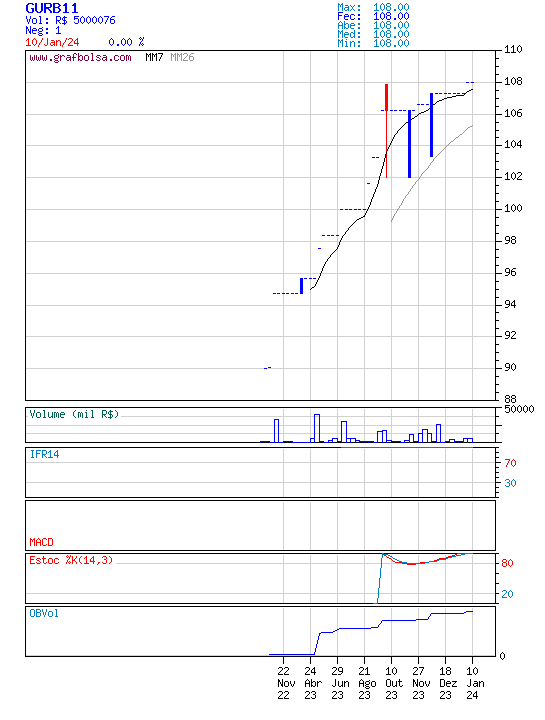Select the MM7 moving average label
Image resolution: width=545 pixels, height=720 pixels.
[x=154, y=57]
